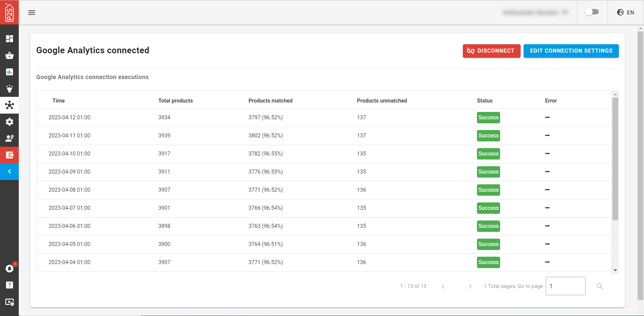The height and width of the screenshot is (316, 644).
Task: Click total products value 3898
Action: coord(164,226)
